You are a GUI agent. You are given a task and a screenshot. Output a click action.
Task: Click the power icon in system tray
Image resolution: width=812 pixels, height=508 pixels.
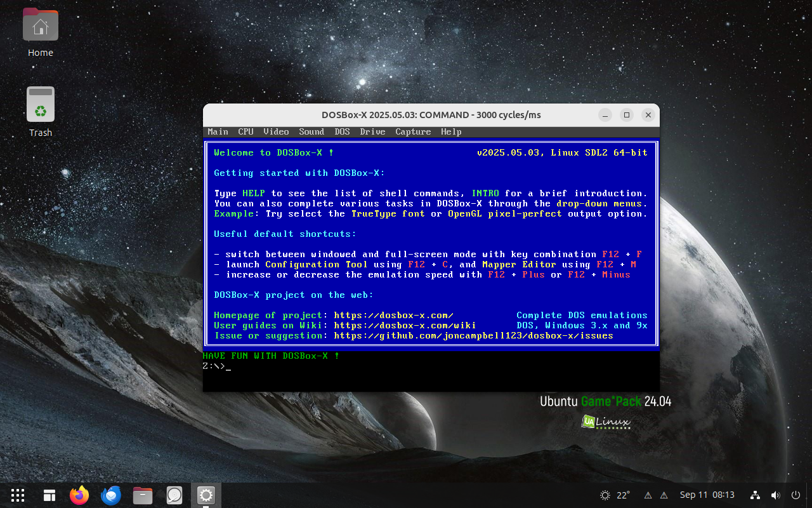pos(796,495)
